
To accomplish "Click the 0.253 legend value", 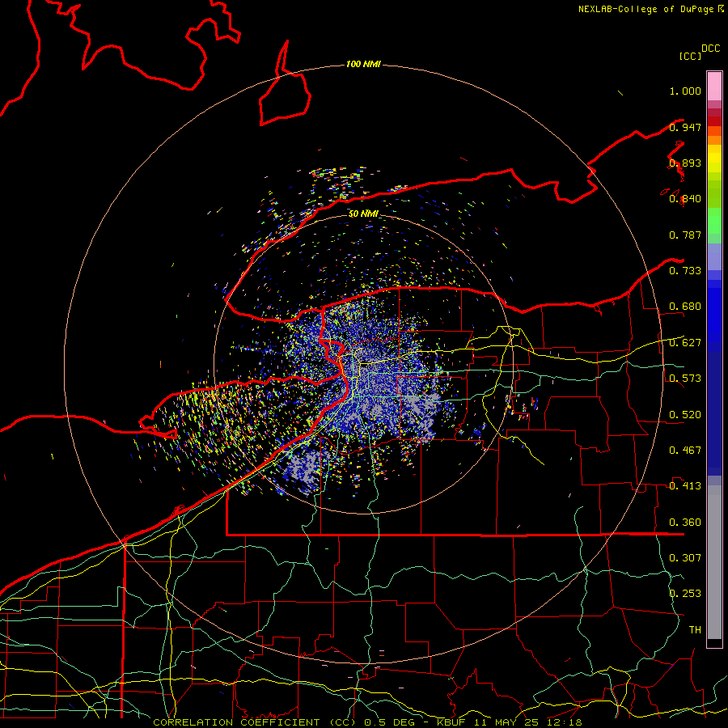I will tap(685, 594).
